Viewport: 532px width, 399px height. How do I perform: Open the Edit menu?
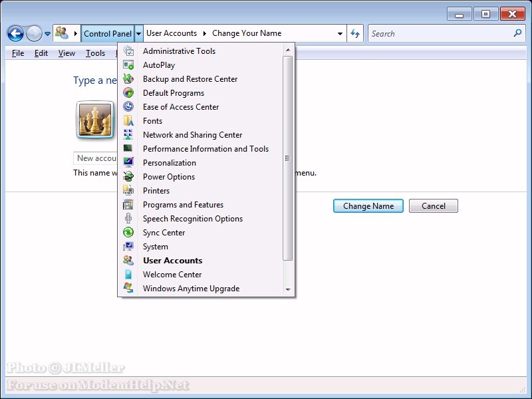[x=41, y=53]
